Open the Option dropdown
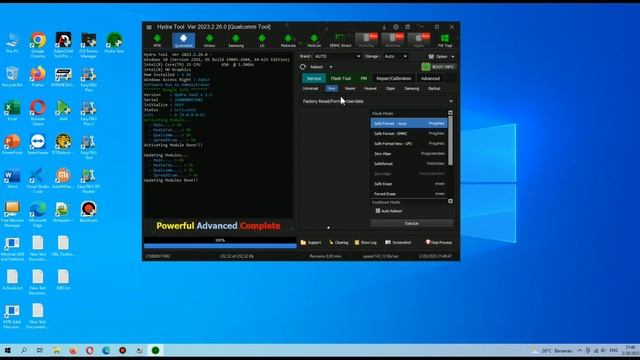Screen dimensions: 640x360 click(x=442, y=56)
